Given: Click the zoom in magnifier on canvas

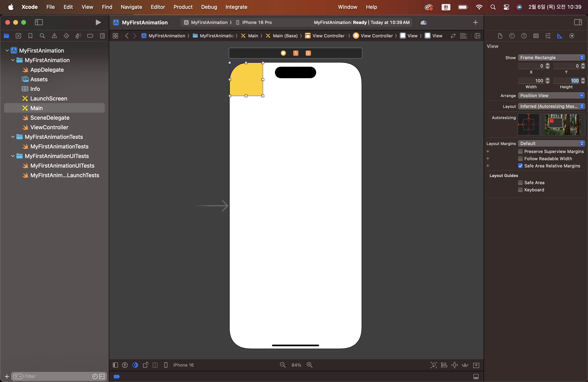Looking at the screenshot, I should [x=309, y=365].
